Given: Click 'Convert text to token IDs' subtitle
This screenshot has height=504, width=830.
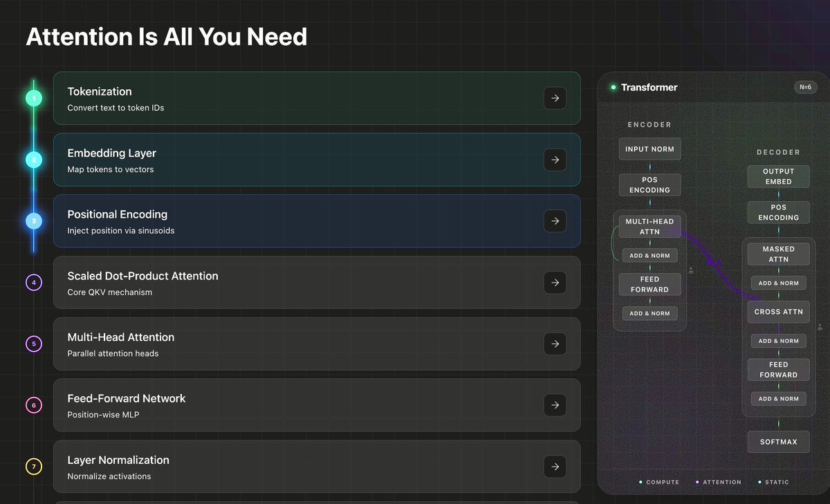Looking at the screenshot, I should point(116,108).
